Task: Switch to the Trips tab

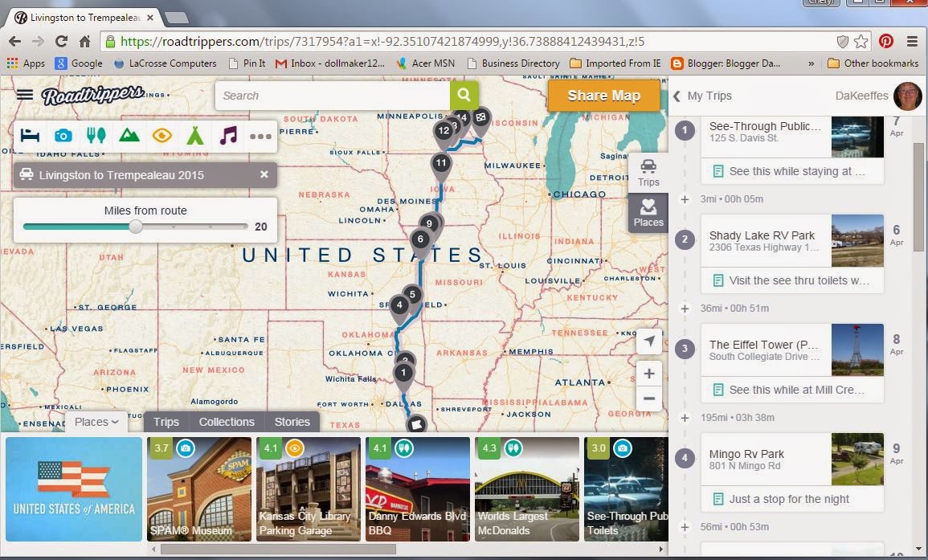Action: click(166, 422)
